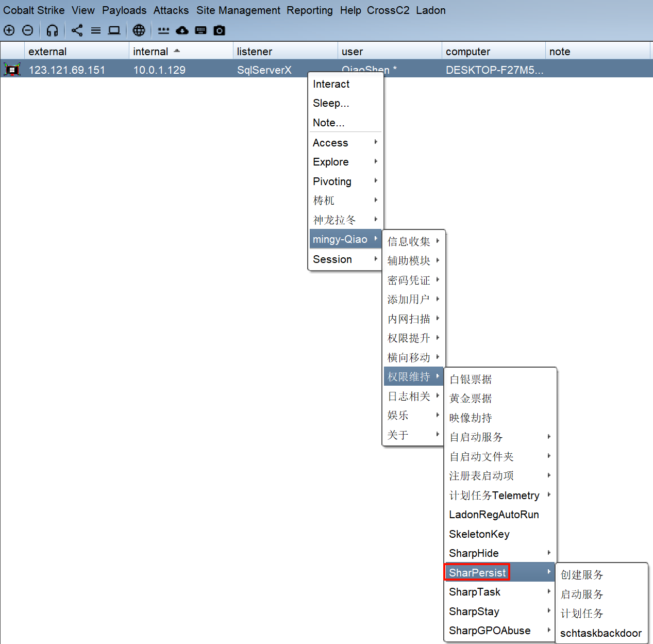Show targets view via laptop icon

(x=114, y=30)
